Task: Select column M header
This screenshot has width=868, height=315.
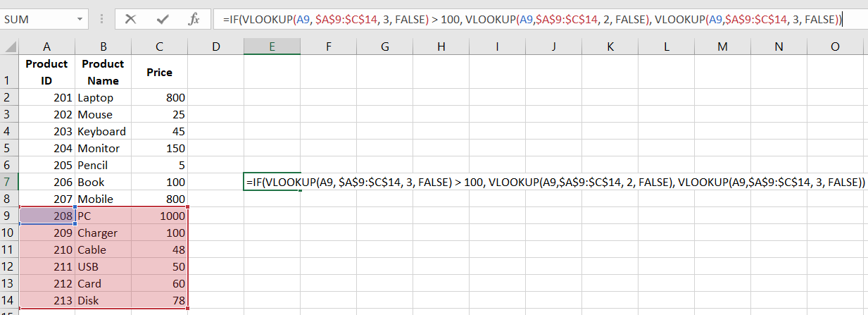Action: pyautogui.click(x=722, y=47)
